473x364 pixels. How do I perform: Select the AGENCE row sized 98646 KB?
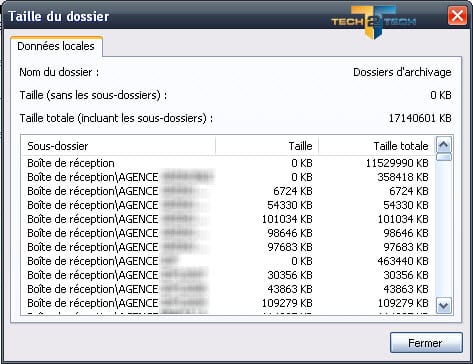(228, 233)
